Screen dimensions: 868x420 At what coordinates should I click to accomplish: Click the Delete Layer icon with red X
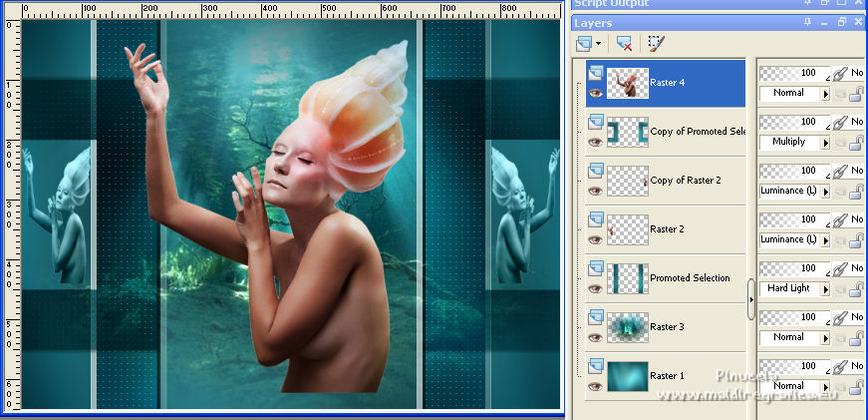(624, 44)
